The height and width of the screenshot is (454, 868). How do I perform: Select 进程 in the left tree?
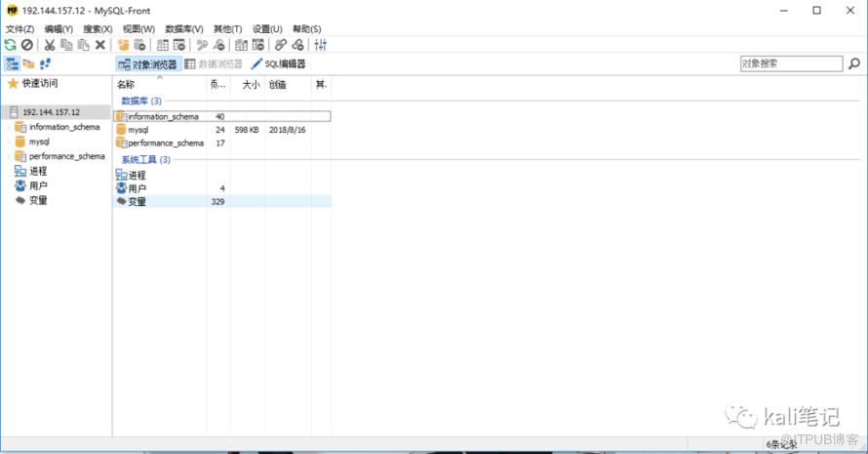(x=38, y=171)
